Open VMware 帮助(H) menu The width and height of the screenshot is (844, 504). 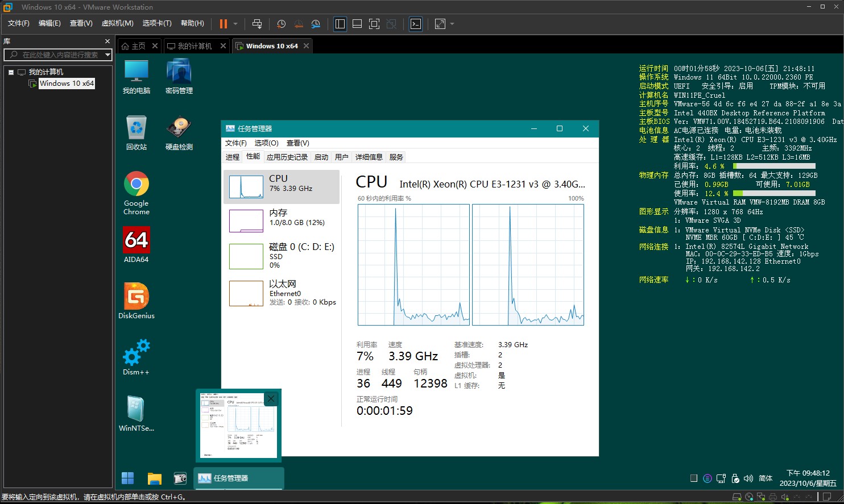(192, 23)
